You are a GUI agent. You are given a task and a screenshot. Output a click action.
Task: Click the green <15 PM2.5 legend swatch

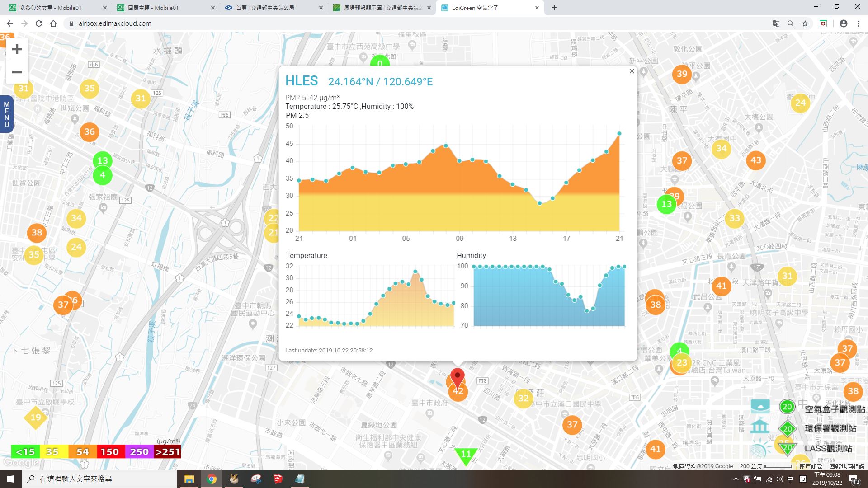click(25, 452)
